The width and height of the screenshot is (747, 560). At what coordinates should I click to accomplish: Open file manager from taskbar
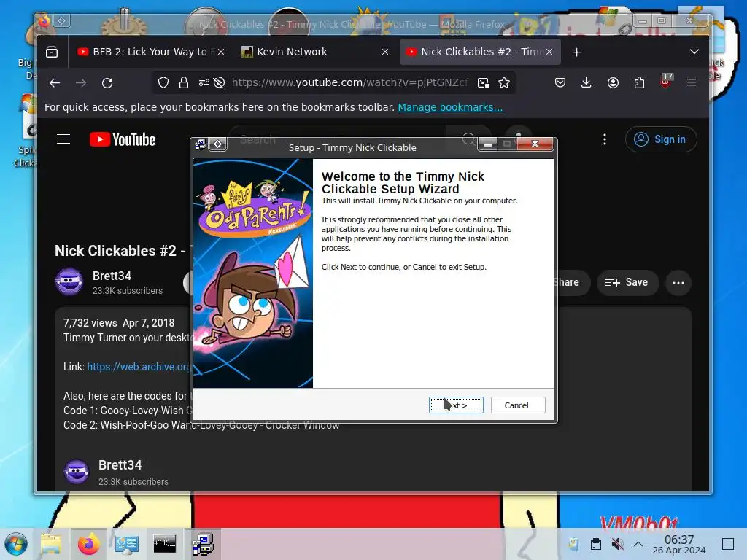point(51,544)
